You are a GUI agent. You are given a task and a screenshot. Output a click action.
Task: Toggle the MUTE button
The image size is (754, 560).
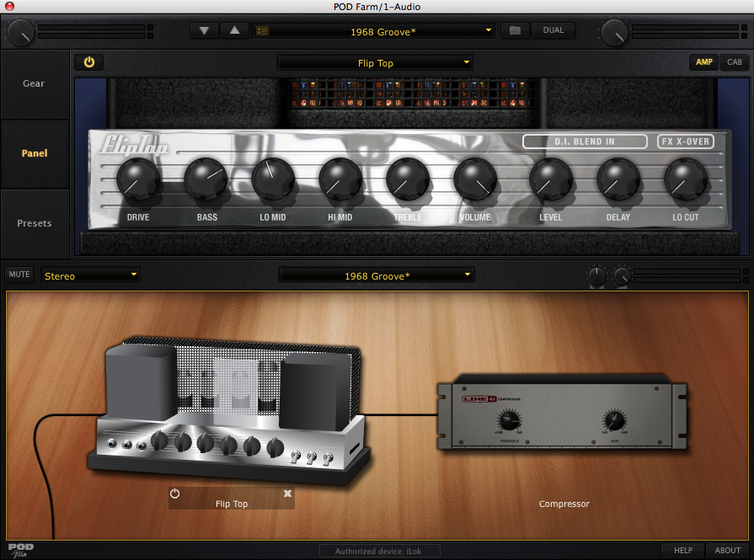pyautogui.click(x=19, y=274)
